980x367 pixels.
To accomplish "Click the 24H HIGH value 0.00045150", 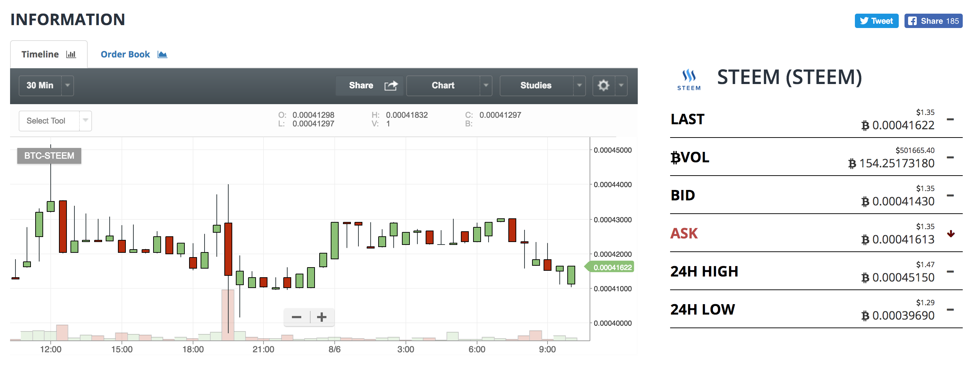I will pyautogui.click(x=898, y=277).
